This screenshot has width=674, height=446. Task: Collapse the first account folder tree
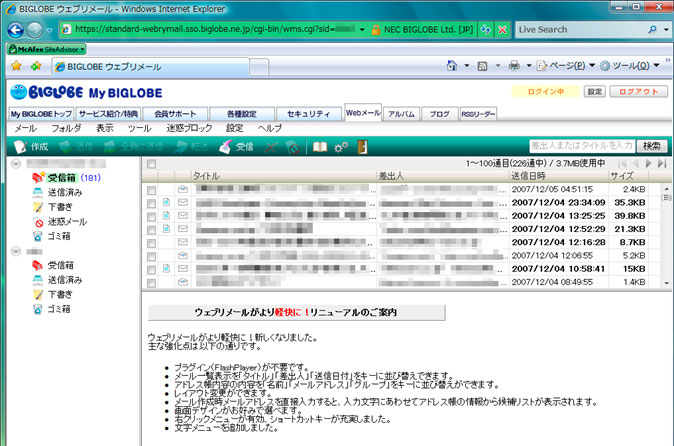16,164
